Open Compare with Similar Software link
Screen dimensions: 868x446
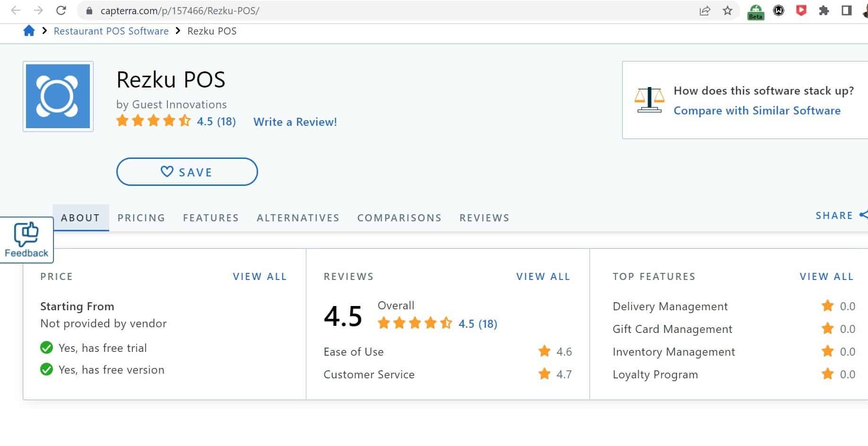757,111
